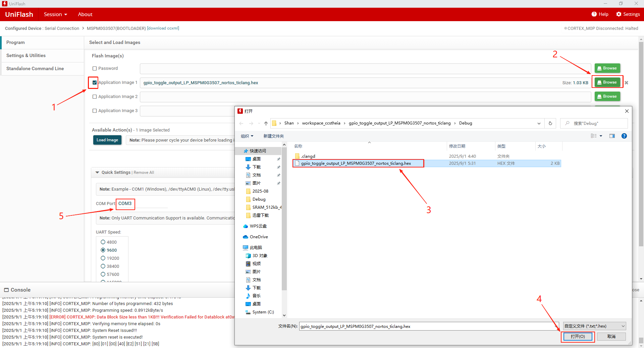The height and width of the screenshot is (348, 644).
Task: Open the Session dropdown menu
Action: pos(55,14)
